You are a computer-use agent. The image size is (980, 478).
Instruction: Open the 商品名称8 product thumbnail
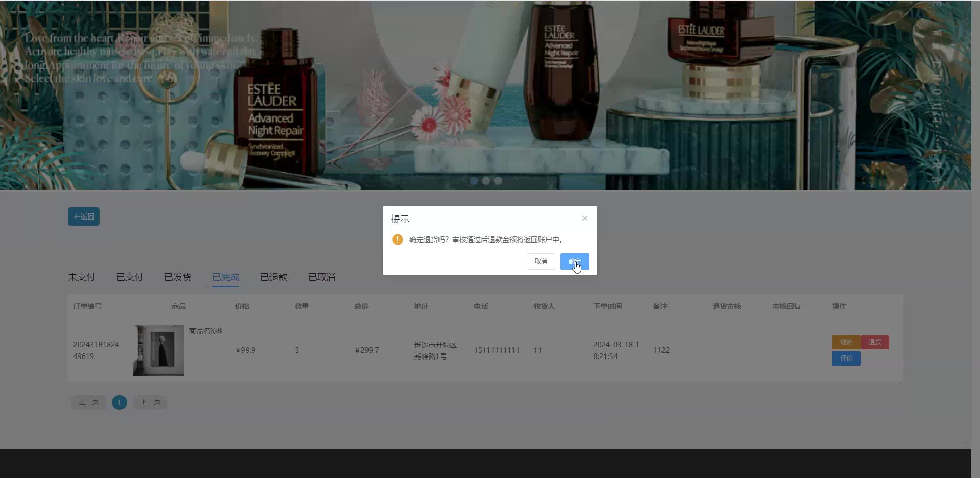tap(158, 350)
